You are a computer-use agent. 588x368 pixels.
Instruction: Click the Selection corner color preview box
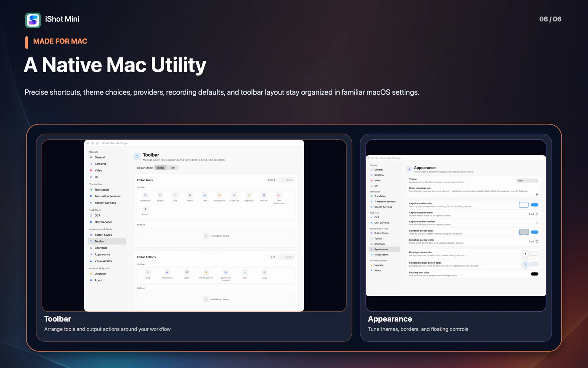tap(524, 232)
